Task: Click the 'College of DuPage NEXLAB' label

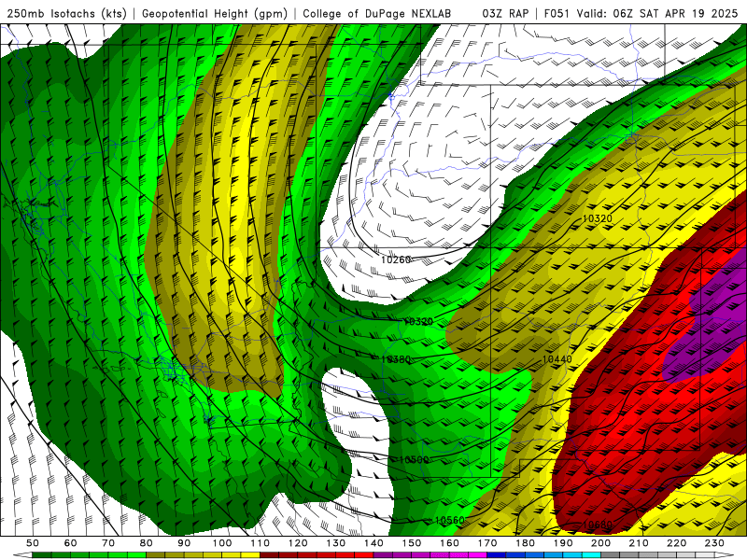Action: pyautogui.click(x=377, y=13)
